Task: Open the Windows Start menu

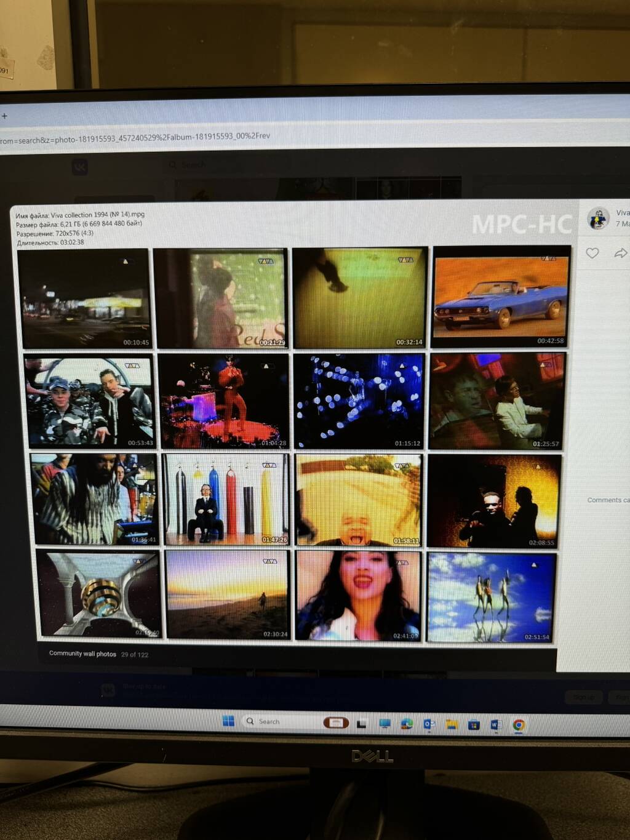Action: (x=228, y=721)
